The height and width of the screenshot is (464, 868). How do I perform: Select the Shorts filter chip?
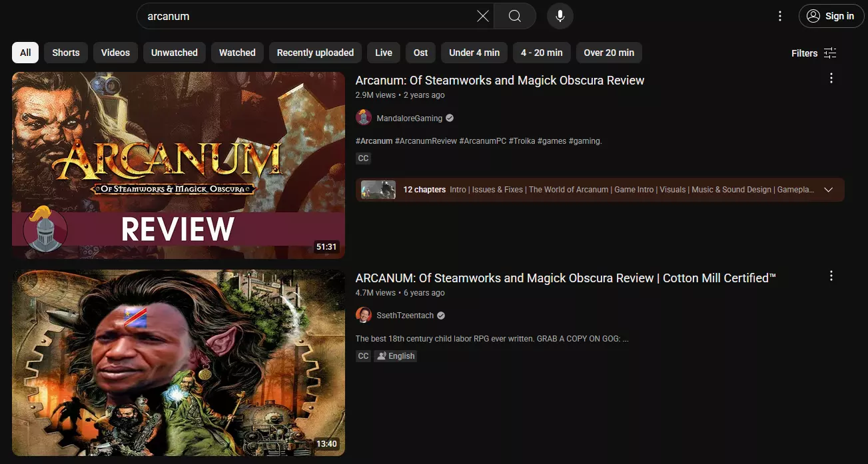tap(66, 53)
